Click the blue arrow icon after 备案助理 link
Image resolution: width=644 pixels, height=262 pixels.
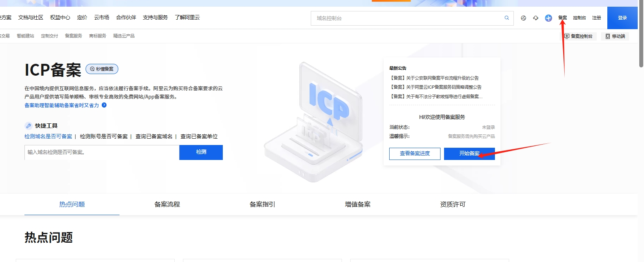104,105
